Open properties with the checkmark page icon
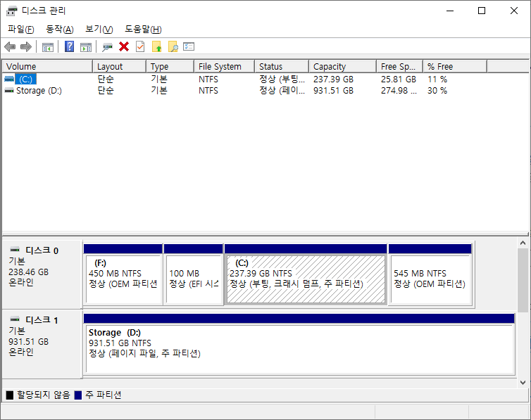The width and height of the screenshot is (531, 420). coord(140,46)
